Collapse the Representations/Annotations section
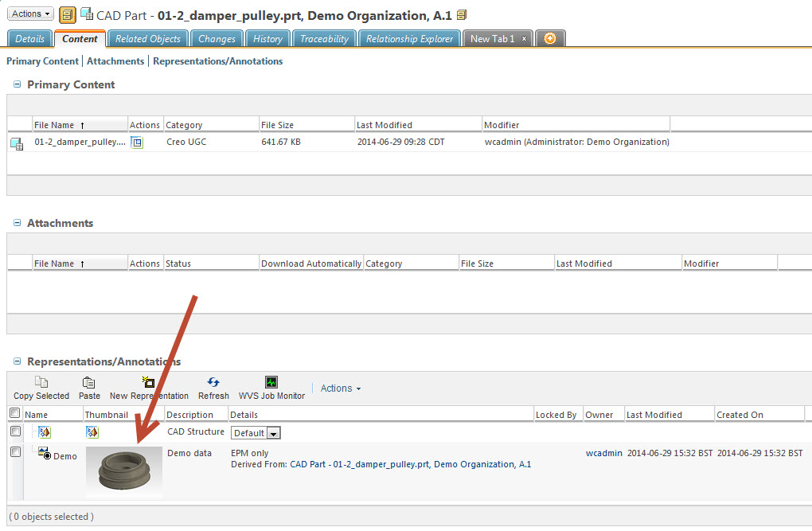 [x=17, y=361]
